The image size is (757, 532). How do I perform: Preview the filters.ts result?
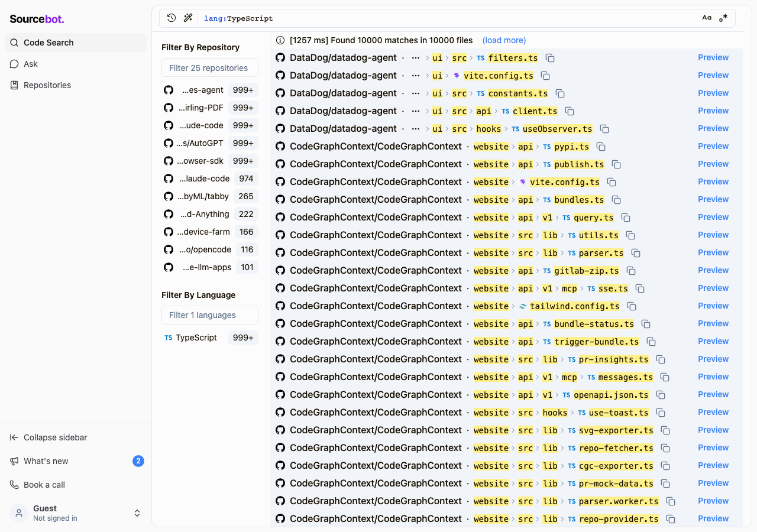tap(713, 57)
